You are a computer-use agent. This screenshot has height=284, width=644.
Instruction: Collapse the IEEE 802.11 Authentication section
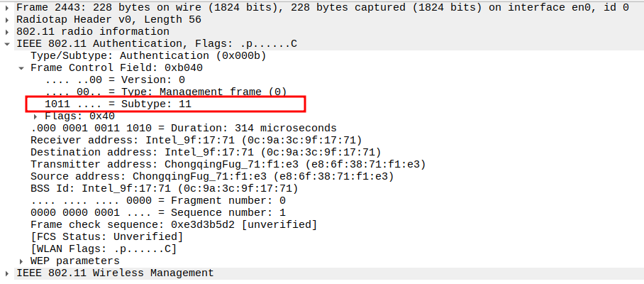(x=8, y=44)
